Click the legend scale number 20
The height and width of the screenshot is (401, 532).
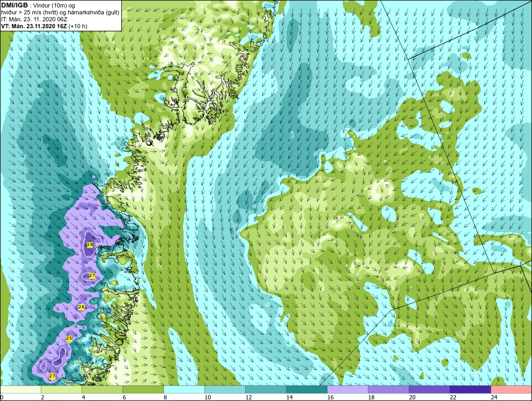(x=412, y=397)
